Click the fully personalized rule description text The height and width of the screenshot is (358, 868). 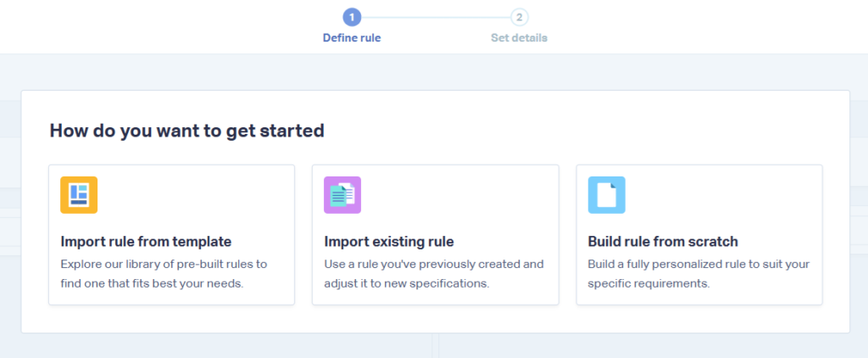click(698, 274)
